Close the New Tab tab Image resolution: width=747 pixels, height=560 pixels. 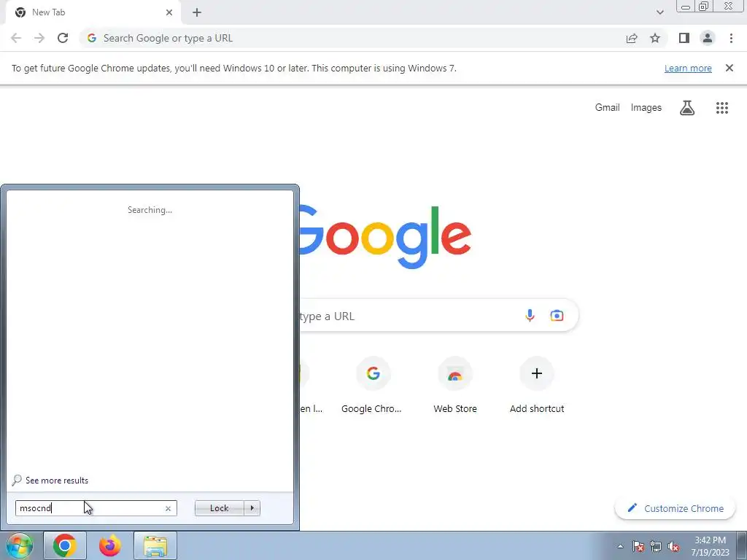tap(169, 12)
